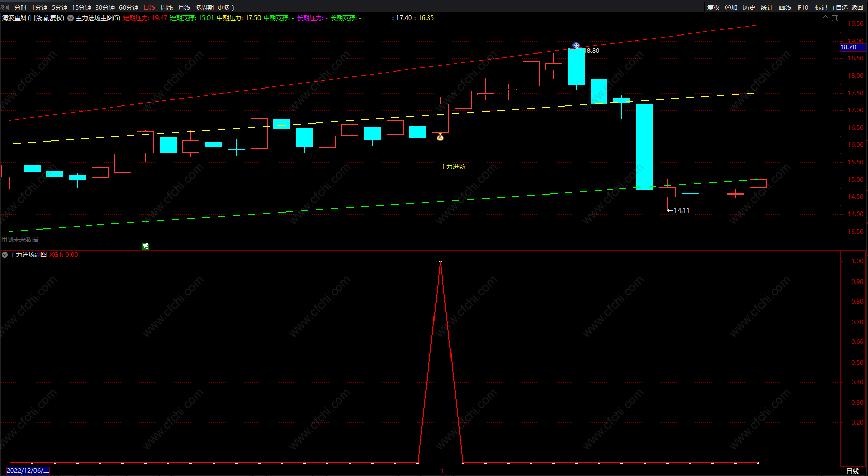
Task: Expand the 更多 periods menu
Action: click(x=225, y=7)
